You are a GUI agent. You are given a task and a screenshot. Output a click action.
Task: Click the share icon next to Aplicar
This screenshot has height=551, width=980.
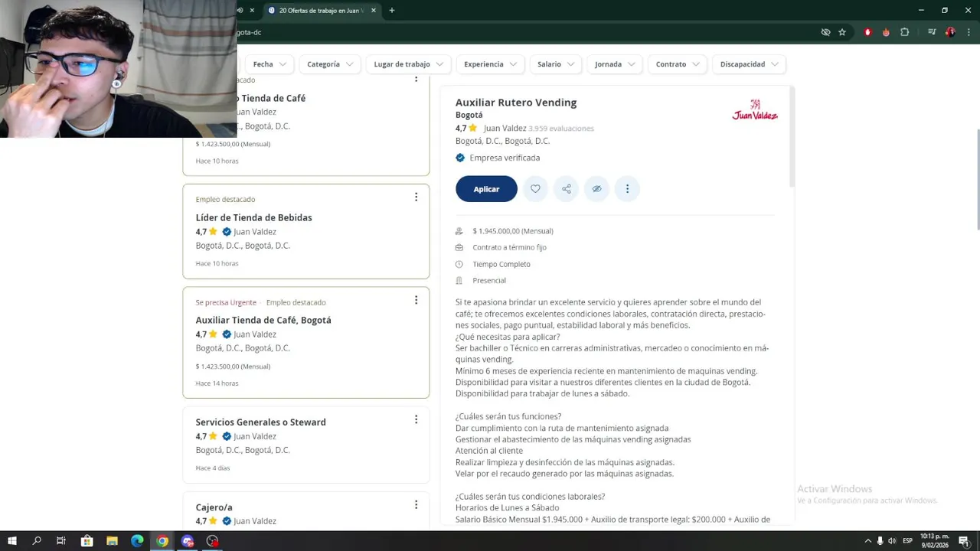tap(566, 189)
